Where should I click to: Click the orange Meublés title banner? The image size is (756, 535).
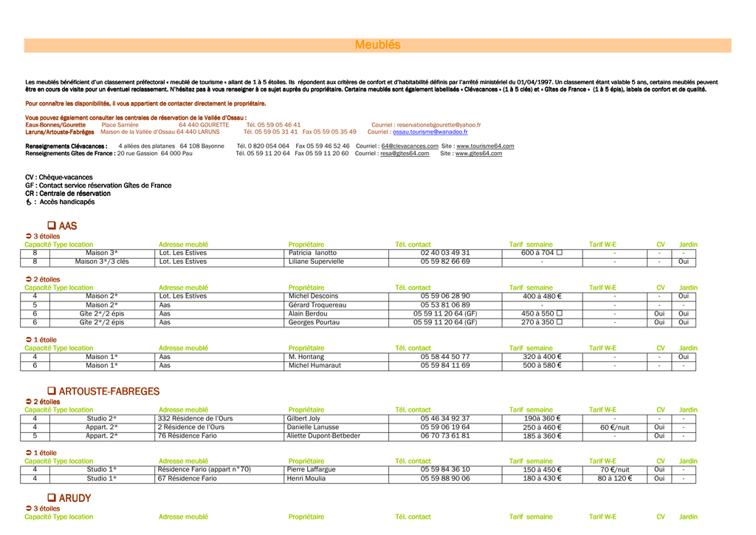tap(377, 45)
